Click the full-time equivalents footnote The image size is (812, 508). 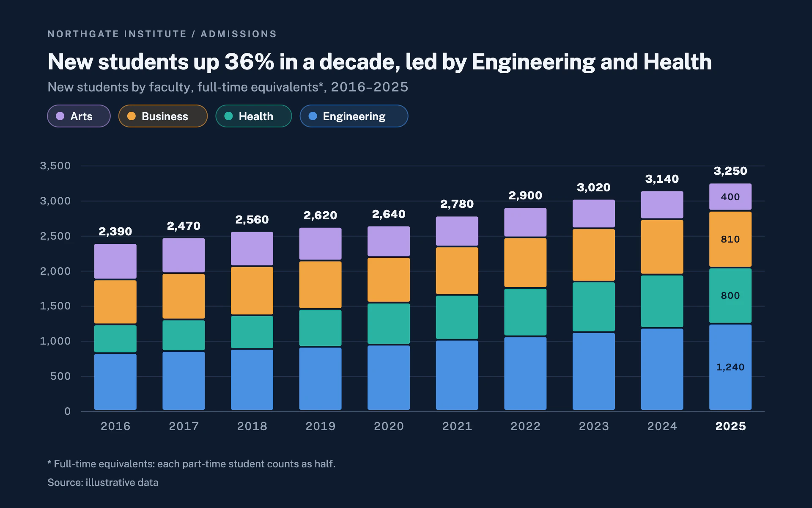(x=191, y=464)
